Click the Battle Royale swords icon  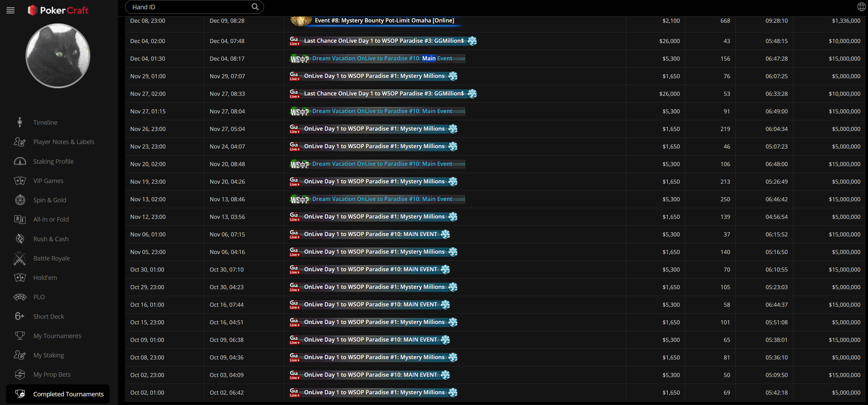20,258
